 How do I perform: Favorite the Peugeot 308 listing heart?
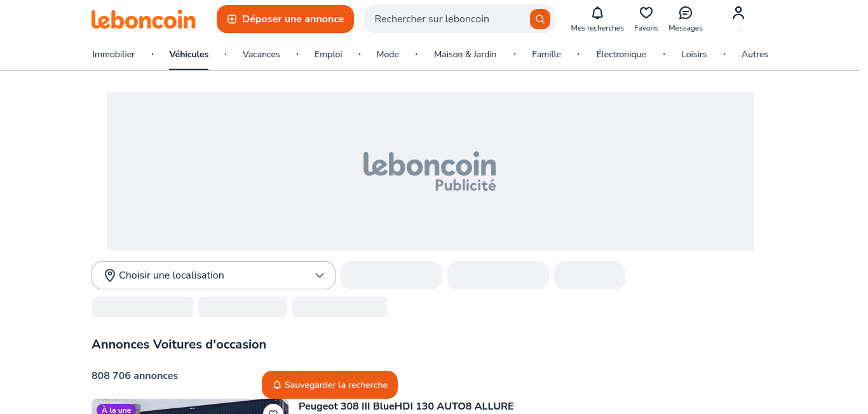click(273, 411)
